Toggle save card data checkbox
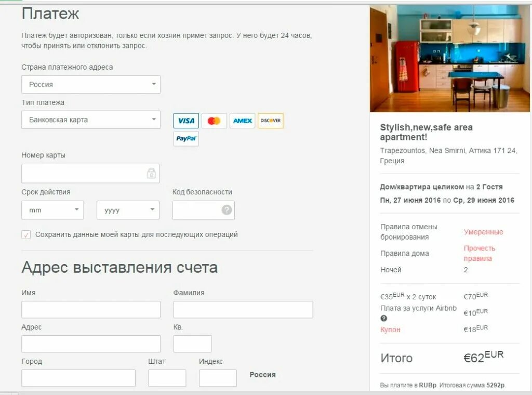 [x=26, y=234]
